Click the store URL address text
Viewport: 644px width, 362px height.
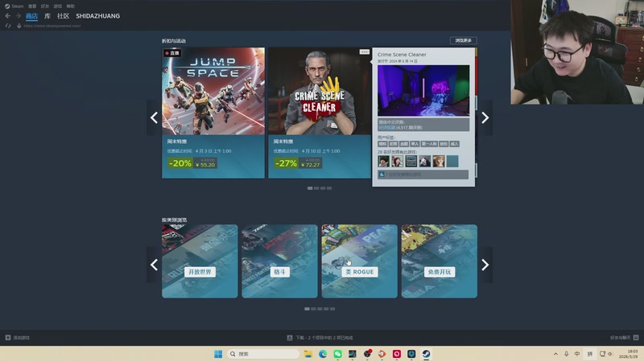coord(52,26)
